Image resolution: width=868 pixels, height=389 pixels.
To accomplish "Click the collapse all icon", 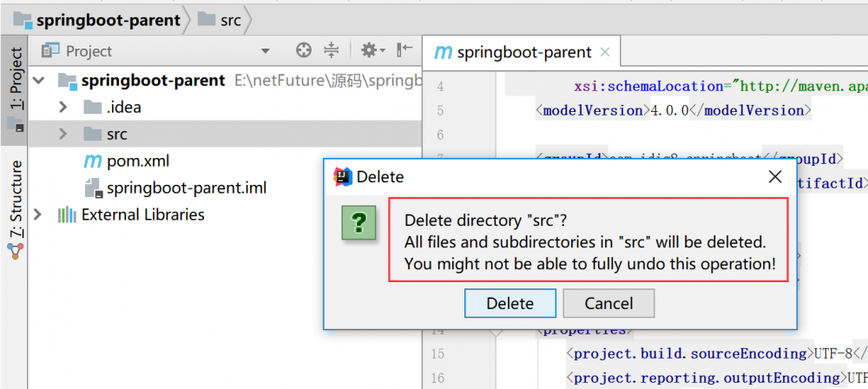I will coord(331,50).
